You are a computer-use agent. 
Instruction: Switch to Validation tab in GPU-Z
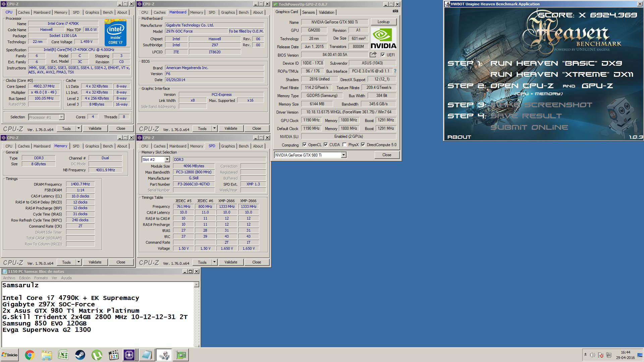(x=326, y=12)
